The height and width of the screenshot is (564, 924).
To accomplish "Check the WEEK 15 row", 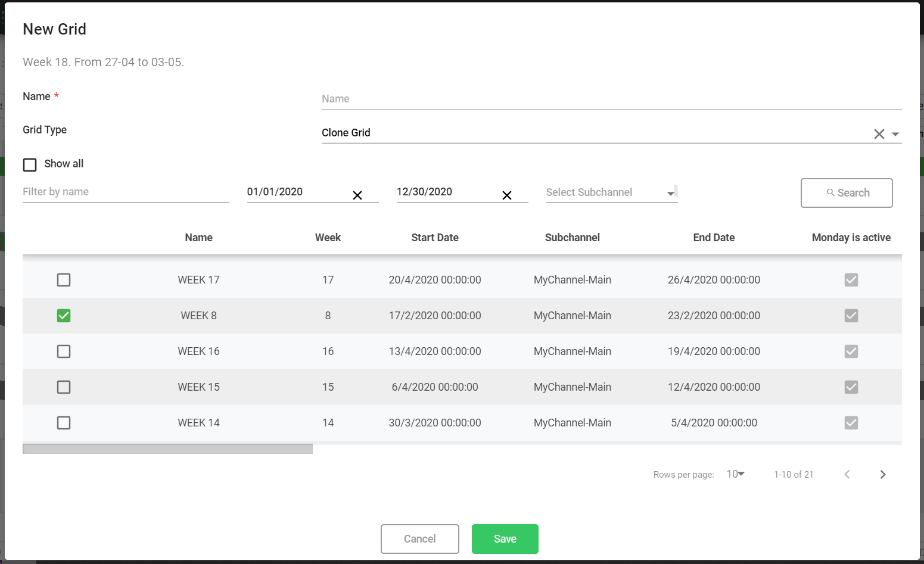I will (x=64, y=387).
